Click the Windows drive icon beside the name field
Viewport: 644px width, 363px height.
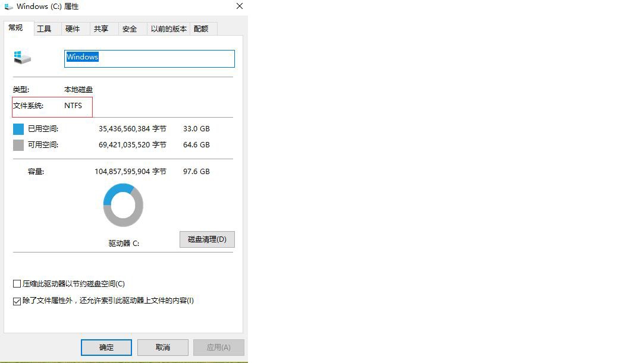[x=22, y=58]
